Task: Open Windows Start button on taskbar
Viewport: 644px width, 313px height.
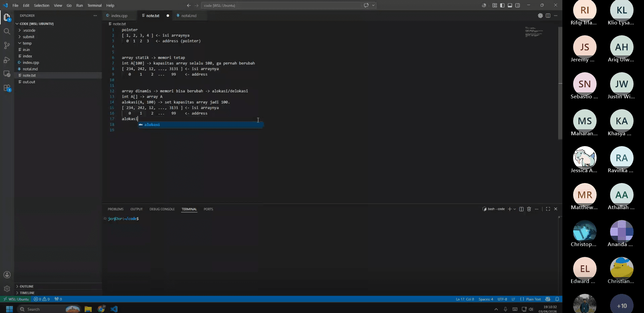Action: 9,309
